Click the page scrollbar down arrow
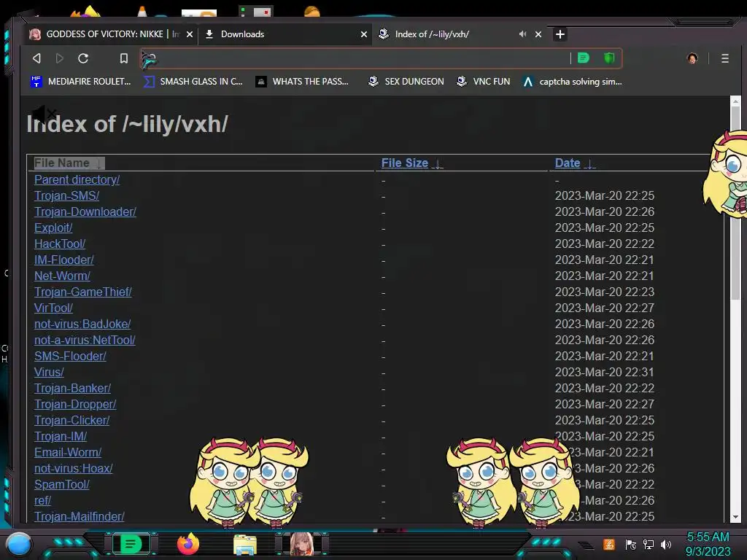Image resolution: width=747 pixels, height=560 pixels. [x=735, y=517]
